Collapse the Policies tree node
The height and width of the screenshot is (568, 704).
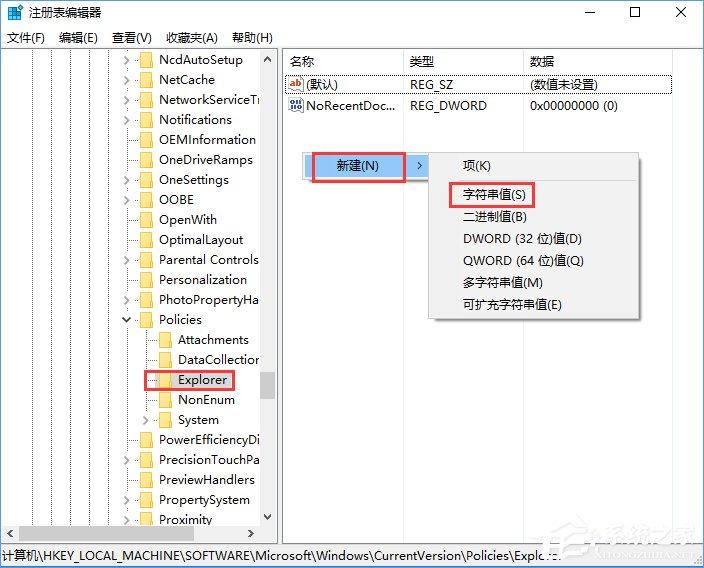(x=127, y=320)
